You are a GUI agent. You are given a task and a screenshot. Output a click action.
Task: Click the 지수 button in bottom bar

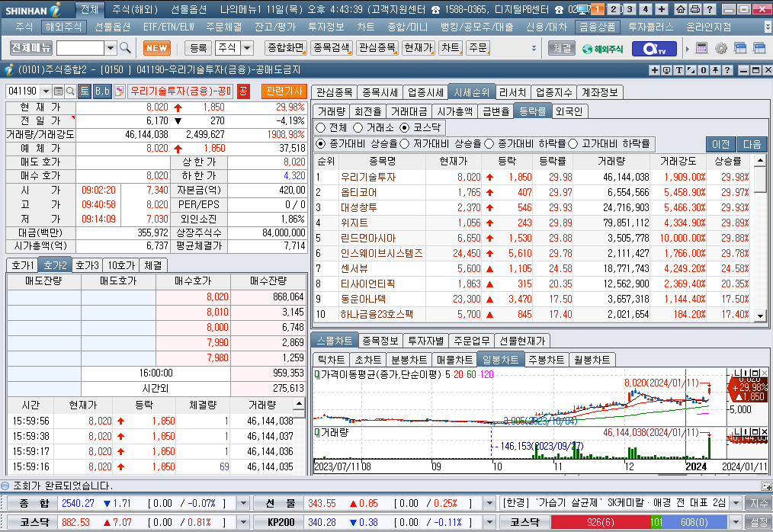[759, 503]
